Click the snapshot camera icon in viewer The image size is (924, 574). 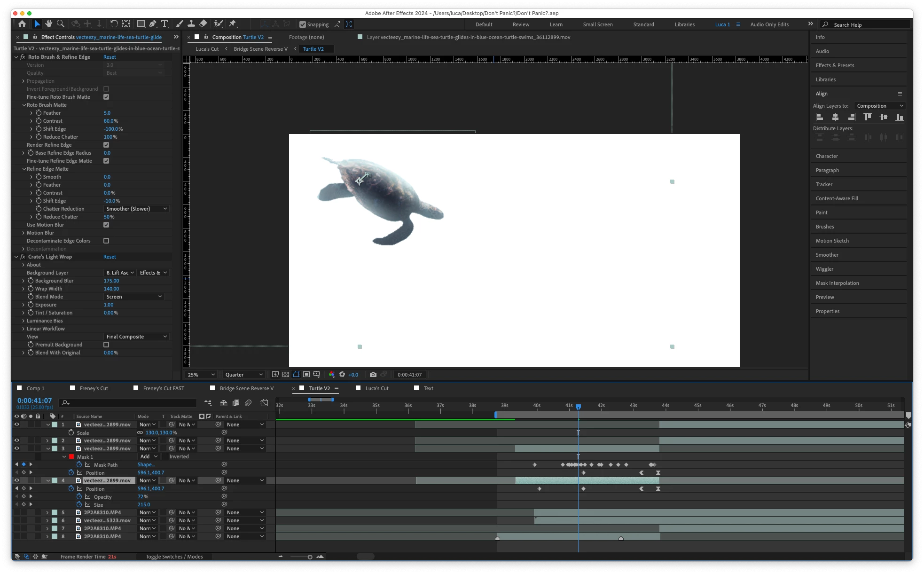click(373, 375)
